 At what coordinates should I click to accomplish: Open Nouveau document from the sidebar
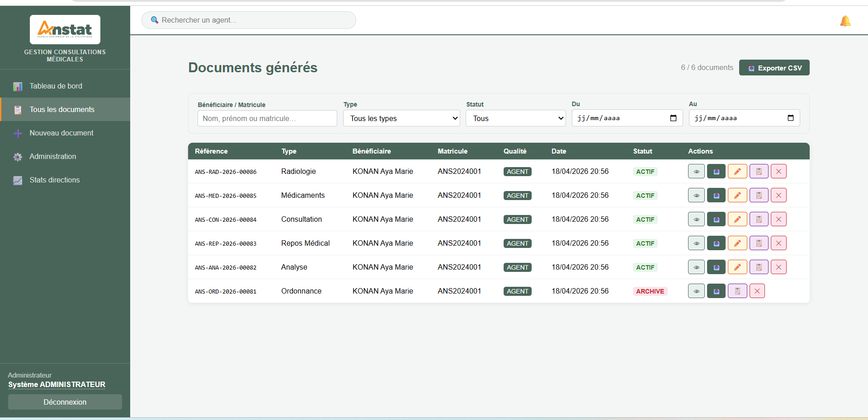pyautogui.click(x=61, y=133)
